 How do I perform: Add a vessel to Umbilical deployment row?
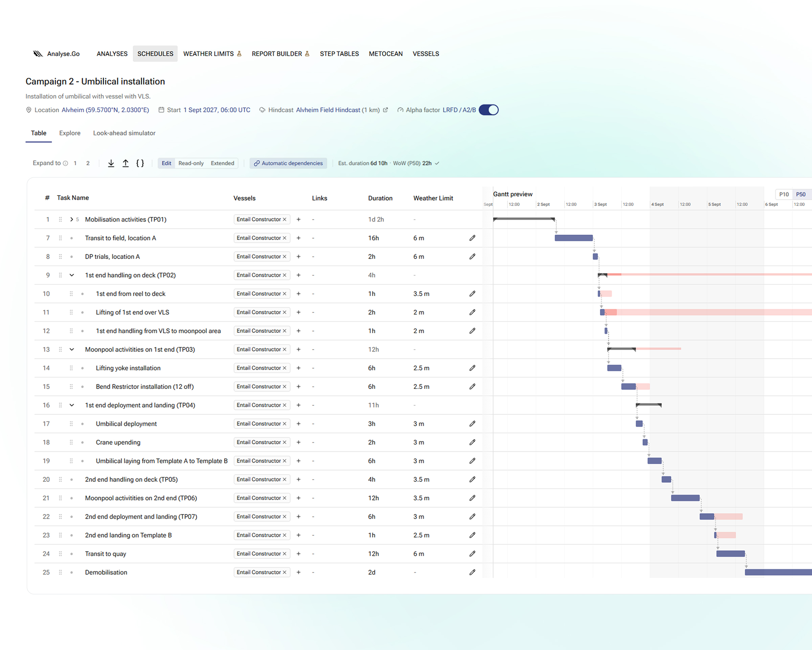298,424
